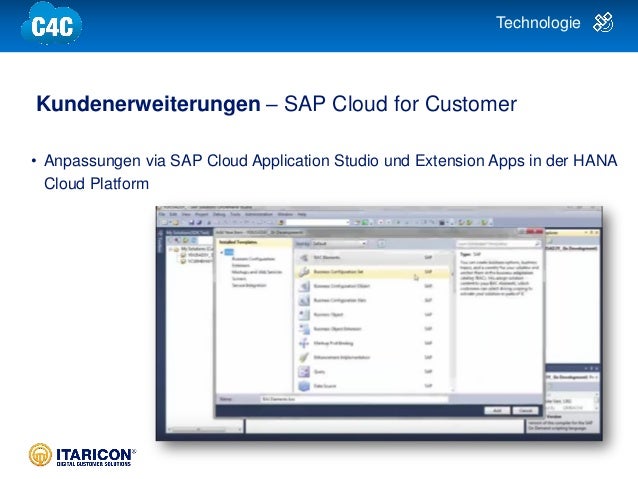Image resolution: width=638 pixels, height=479 pixels.
Task: Select the Business Configuration Set wrench icon
Action: [x=304, y=272]
